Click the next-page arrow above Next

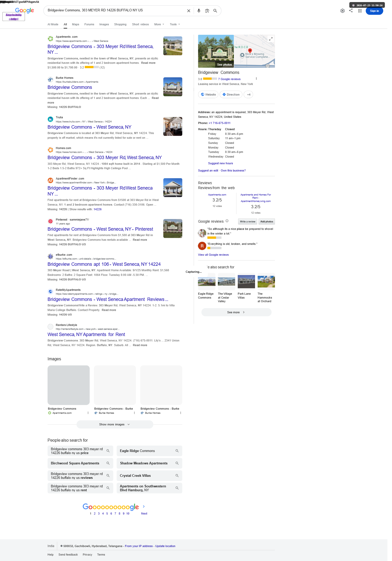tap(144, 507)
